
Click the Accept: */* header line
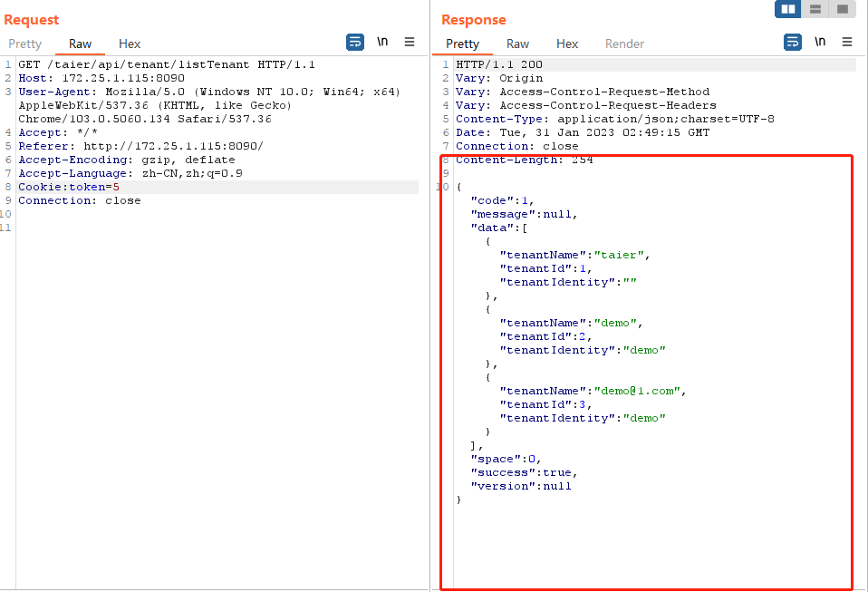58,133
